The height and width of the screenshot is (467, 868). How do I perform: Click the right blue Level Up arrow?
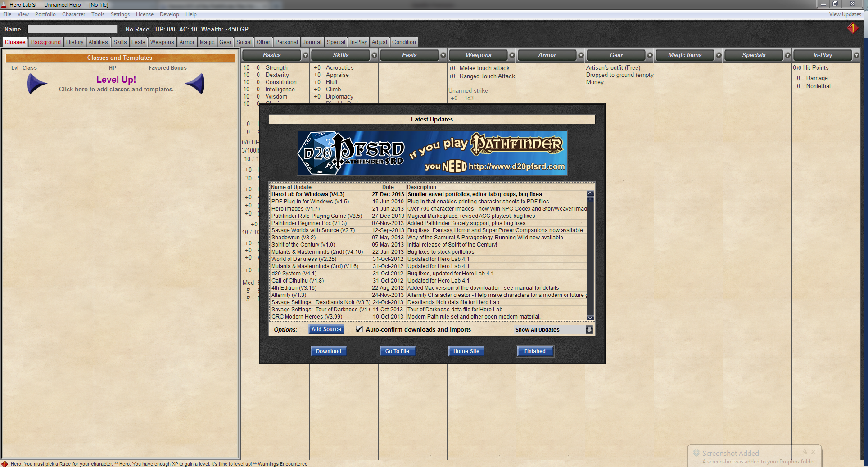195,84
